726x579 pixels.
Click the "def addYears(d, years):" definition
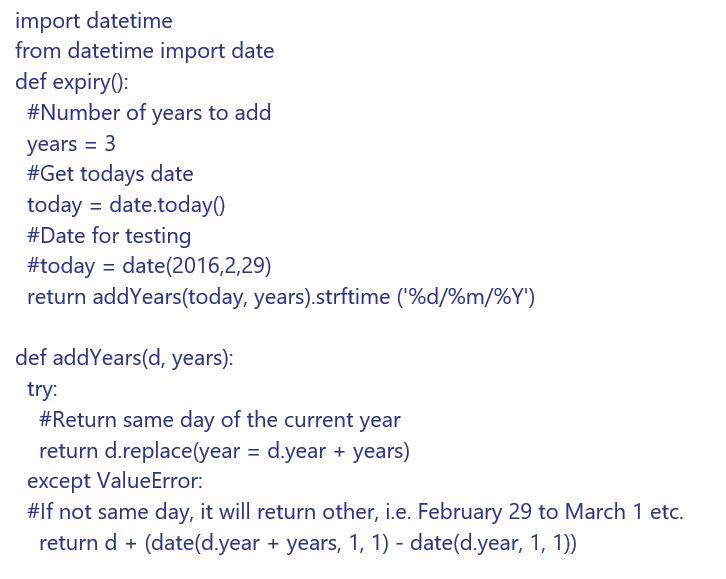pyautogui.click(x=124, y=358)
